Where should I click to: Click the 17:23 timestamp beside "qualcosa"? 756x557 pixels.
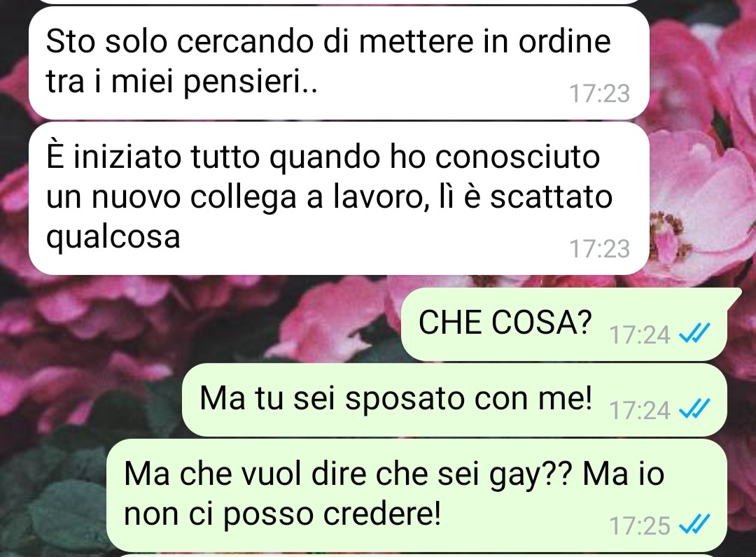(x=599, y=248)
